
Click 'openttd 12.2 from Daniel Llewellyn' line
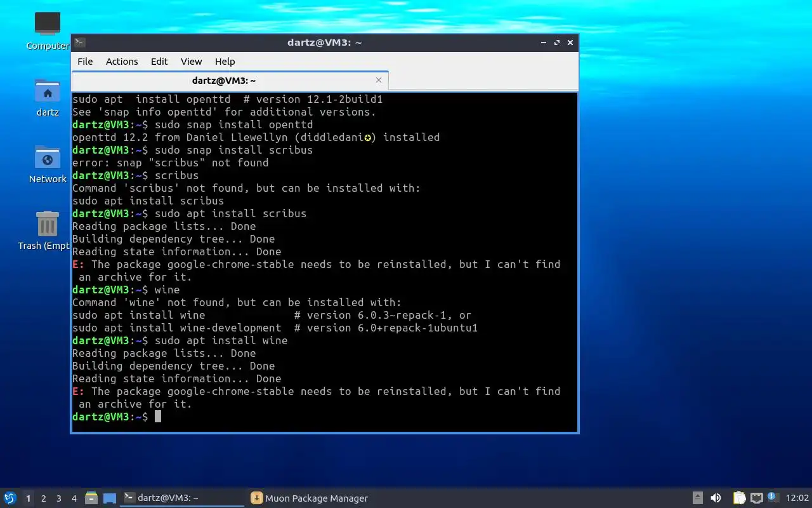click(256, 137)
